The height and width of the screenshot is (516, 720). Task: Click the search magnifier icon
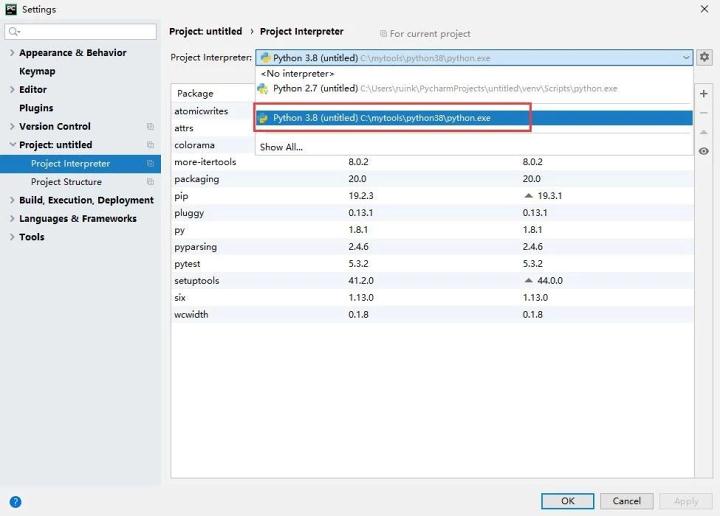(13, 31)
